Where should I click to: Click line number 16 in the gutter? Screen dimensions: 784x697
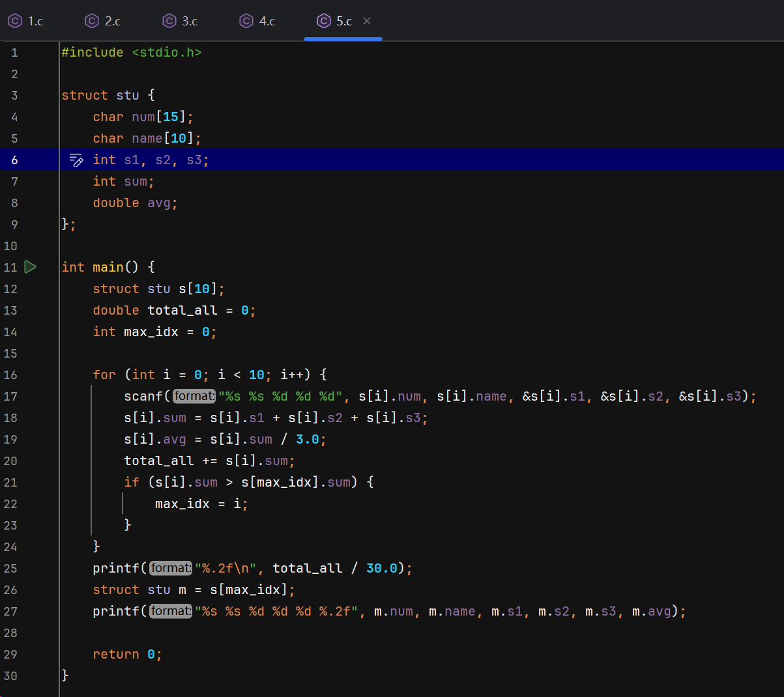(x=10, y=375)
